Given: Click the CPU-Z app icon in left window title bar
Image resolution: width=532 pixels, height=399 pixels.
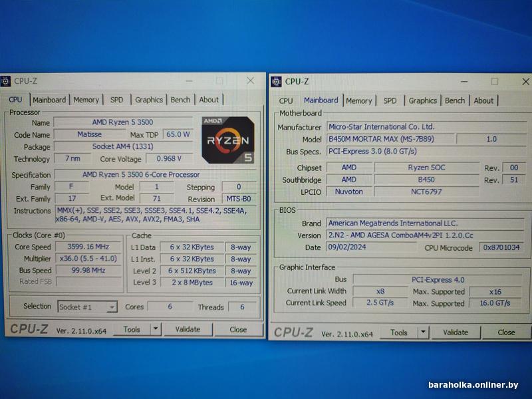Looking at the screenshot, I should (5, 81).
